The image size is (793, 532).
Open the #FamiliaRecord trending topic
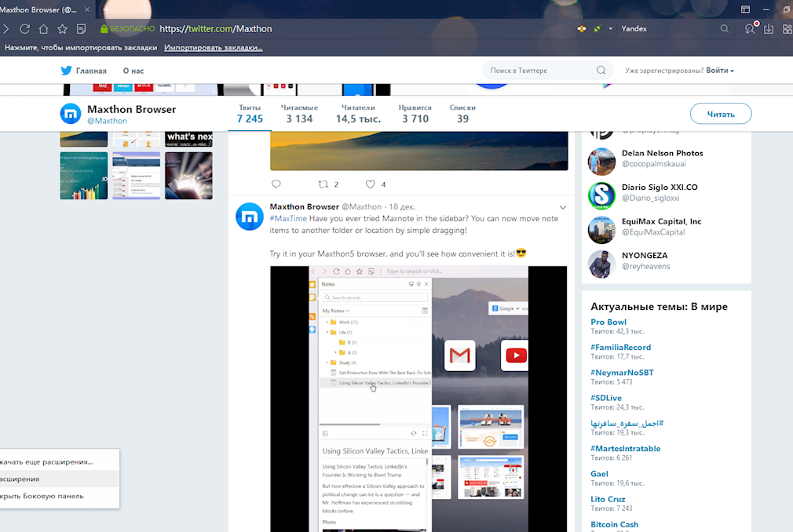point(620,348)
